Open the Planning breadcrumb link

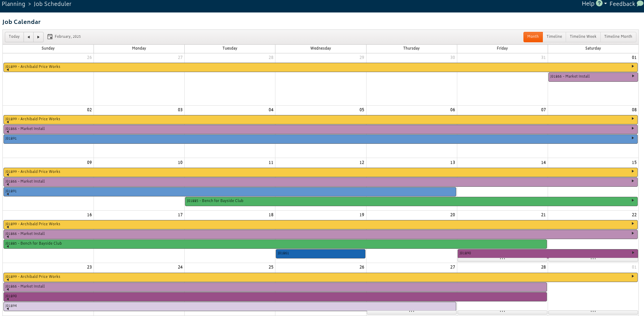click(14, 4)
